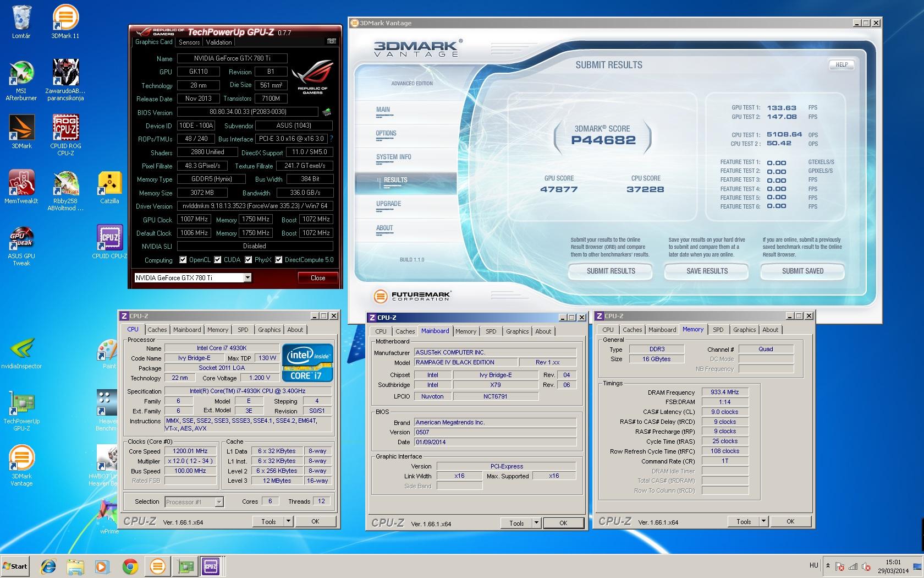Open the Graphics tab in Mainboard CPU-Z window

(x=517, y=331)
